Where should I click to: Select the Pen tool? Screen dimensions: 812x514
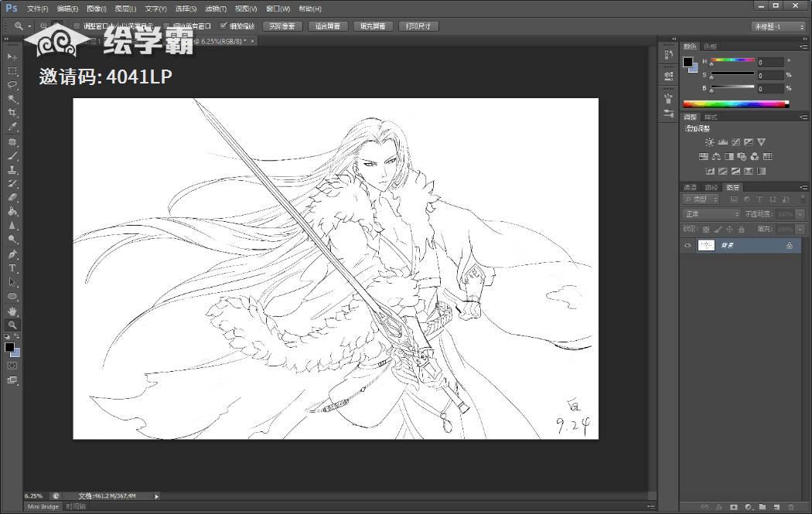click(x=12, y=254)
